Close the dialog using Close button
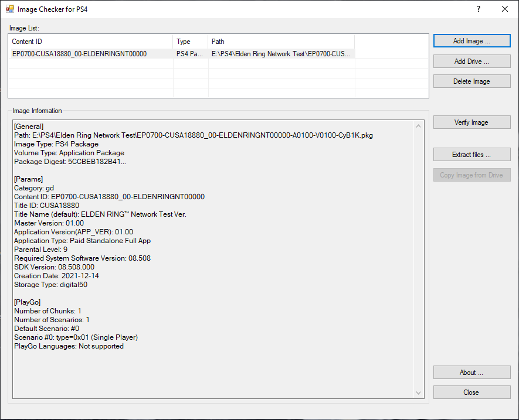 (471, 392)
